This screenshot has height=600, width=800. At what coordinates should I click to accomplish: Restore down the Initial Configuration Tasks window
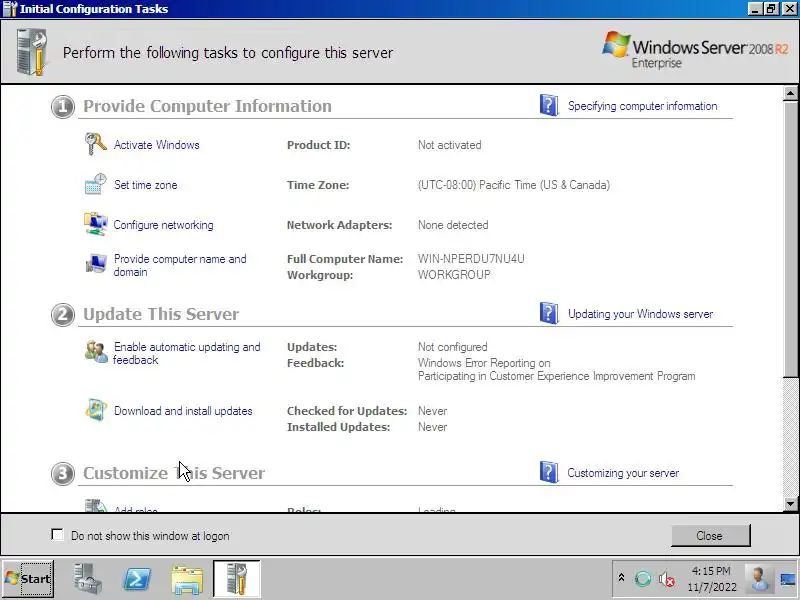pos(771,9)
